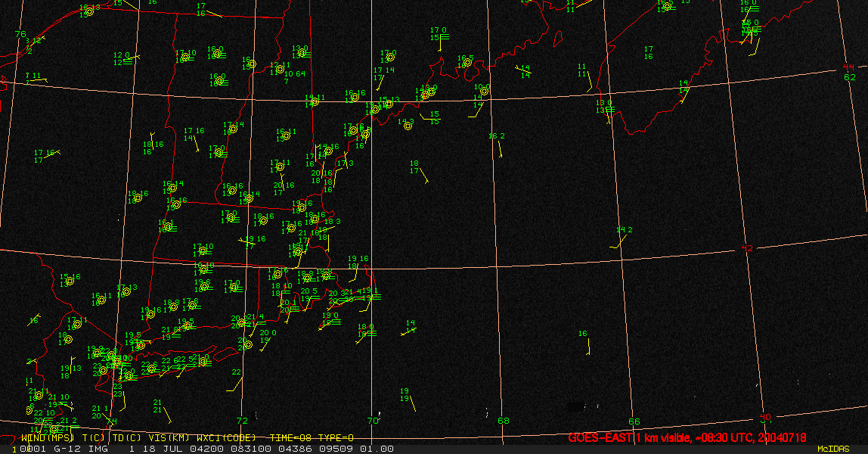Click the 66 longitude label
Image resolution: width=868 pixels, height=454 pixels.
pos(634,421)
